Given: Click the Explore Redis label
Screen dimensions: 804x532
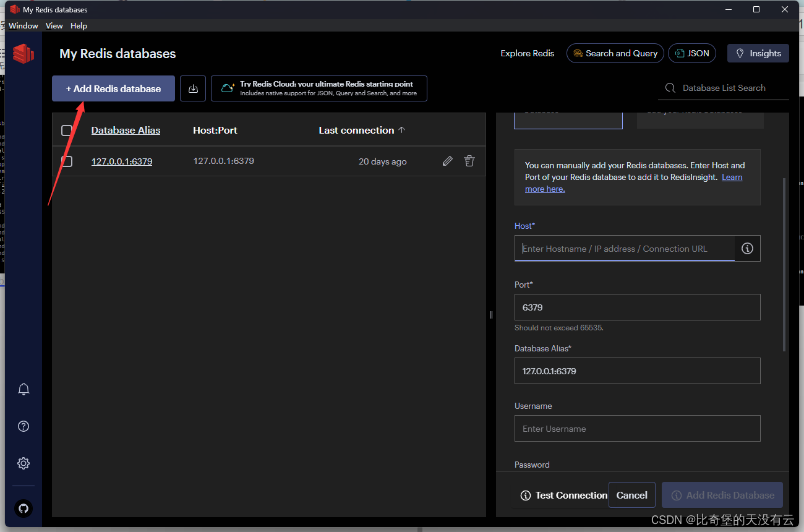Looking at the screenshot, I should (528, 53).
